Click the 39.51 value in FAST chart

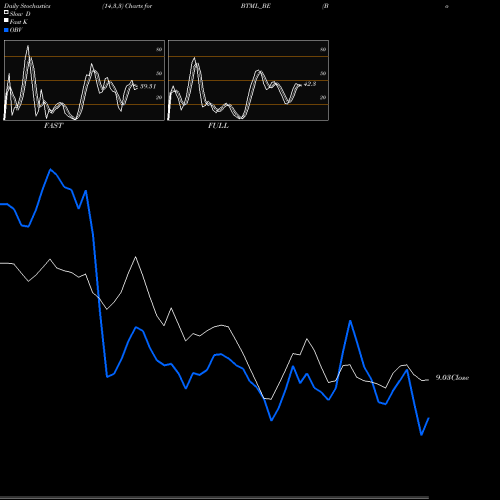pyautogui.click(x=148, y=86)
